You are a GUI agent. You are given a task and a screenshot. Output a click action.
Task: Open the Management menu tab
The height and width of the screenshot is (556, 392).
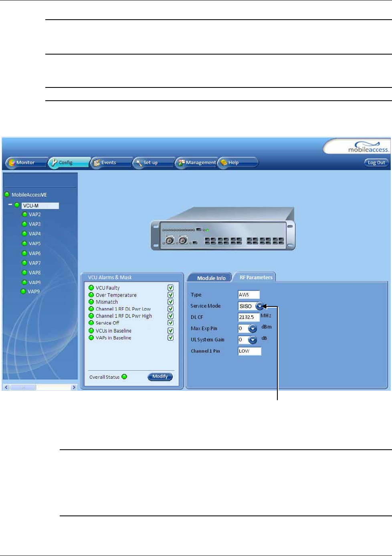point(196,162)
